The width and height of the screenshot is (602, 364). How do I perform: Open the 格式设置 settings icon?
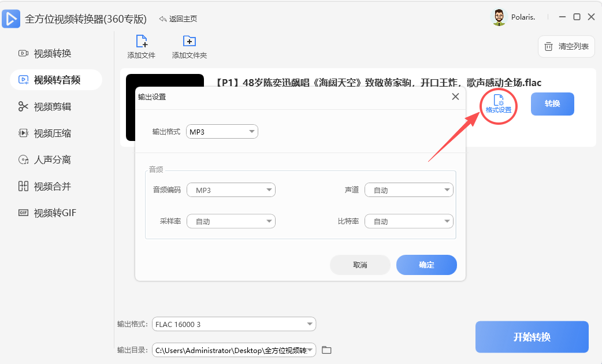click(497, 105)
